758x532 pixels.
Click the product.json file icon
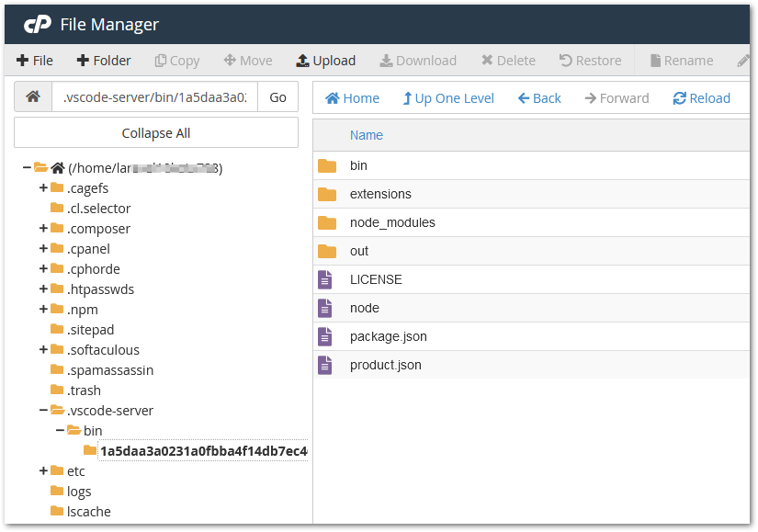tap(325, 365)
